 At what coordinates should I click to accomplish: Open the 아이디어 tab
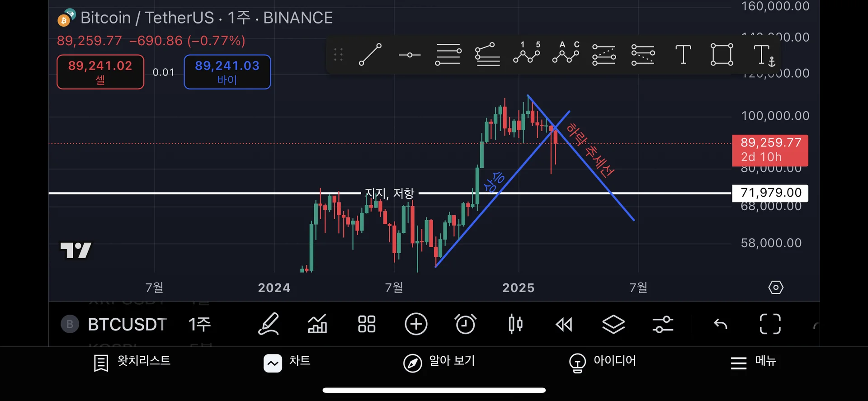tap(603, 362)
